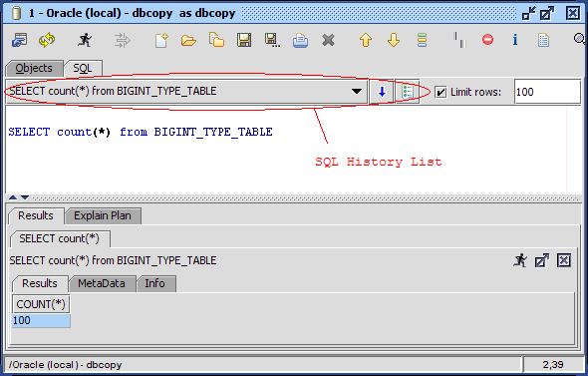Click the query label above the result tabs
This screenshot has width=588, height=376.
113,260
